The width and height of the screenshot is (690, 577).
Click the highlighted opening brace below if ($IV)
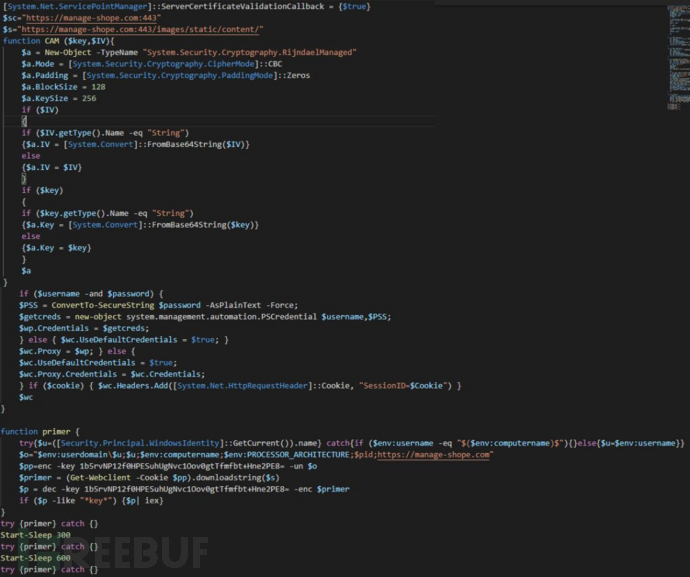[24, 121]
